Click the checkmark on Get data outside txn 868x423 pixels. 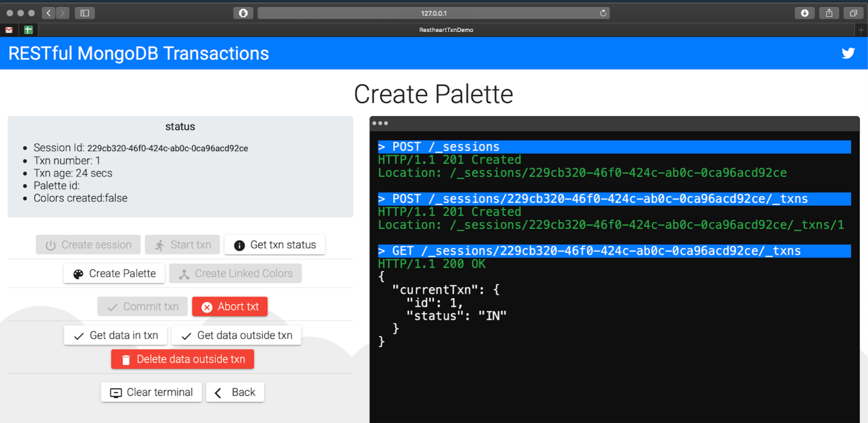(x=186, y=335)
